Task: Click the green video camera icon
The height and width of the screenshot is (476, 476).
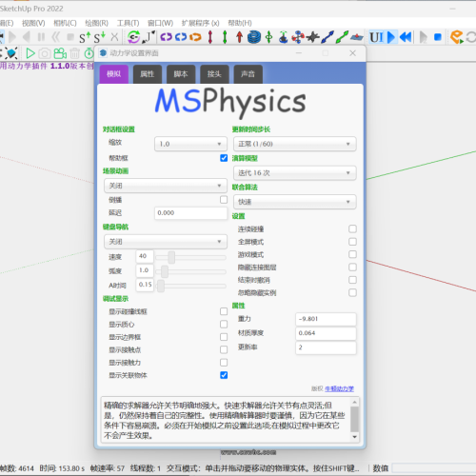Action: (60, 53)
